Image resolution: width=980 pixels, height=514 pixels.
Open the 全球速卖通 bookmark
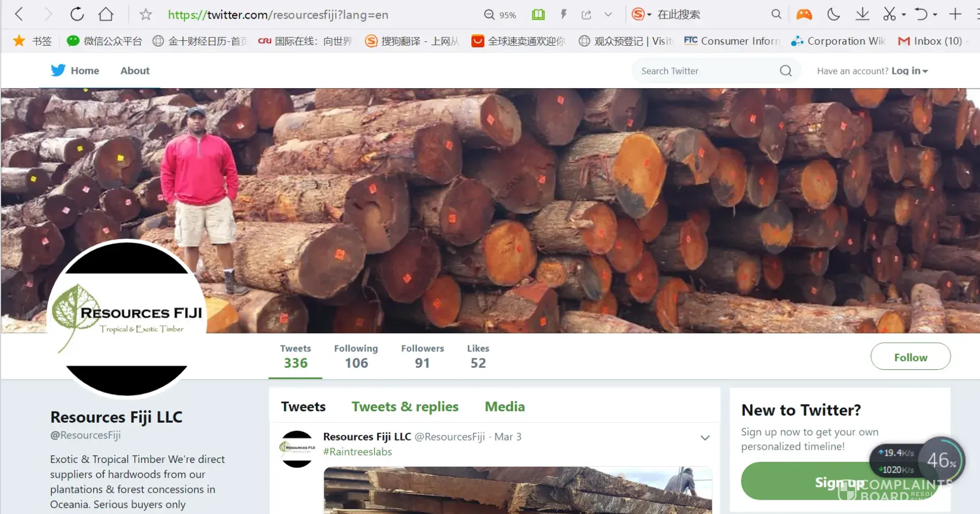(518, 41)
